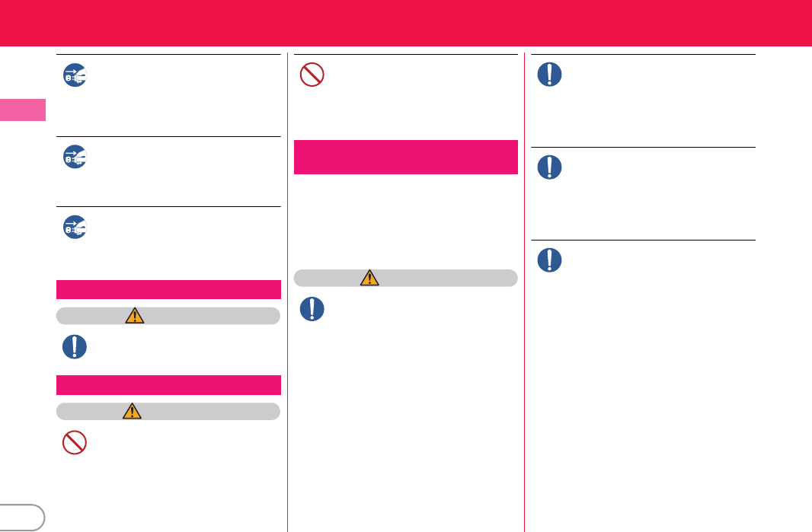Click the lowest blue exclamation icon, right column
This screenshot has height=532, width=812.
549,260
